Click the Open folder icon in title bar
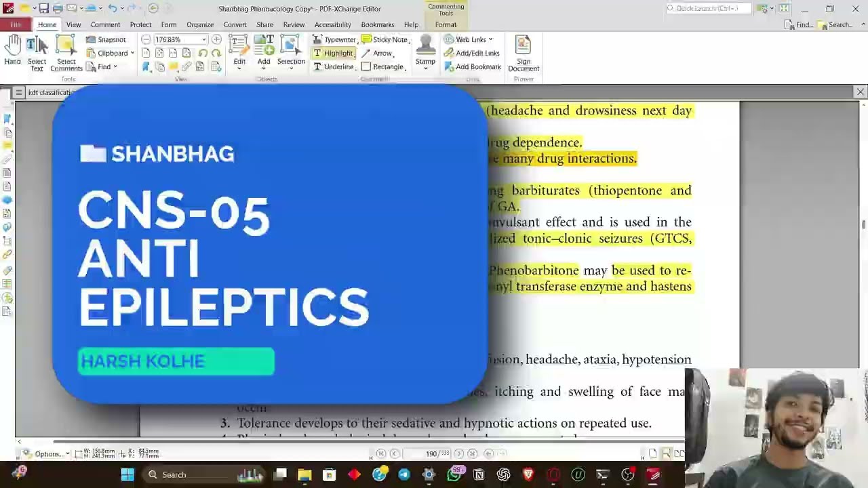 [24, 8]
